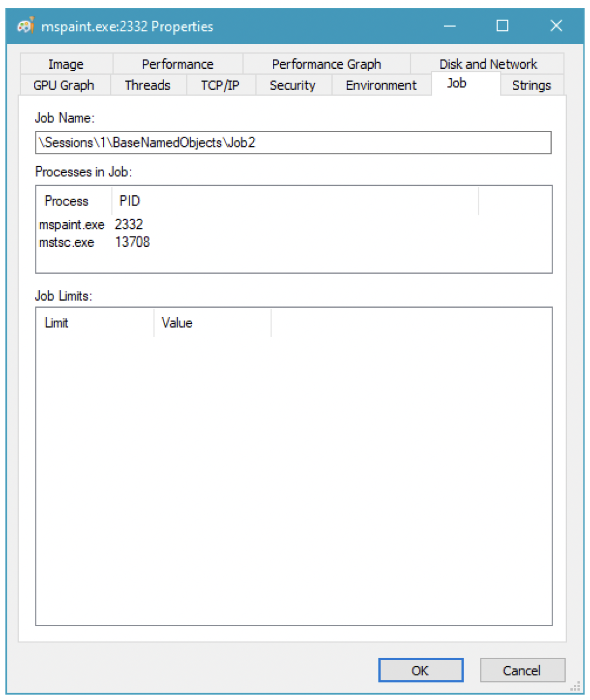View the TCP/IP tab

click(220, 85)
